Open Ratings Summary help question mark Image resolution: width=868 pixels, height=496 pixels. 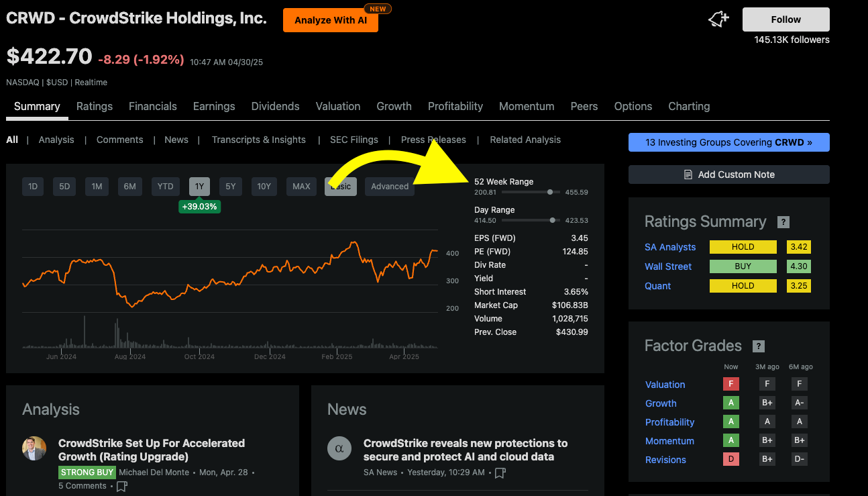pyautogui.click(x=783, y=222)
